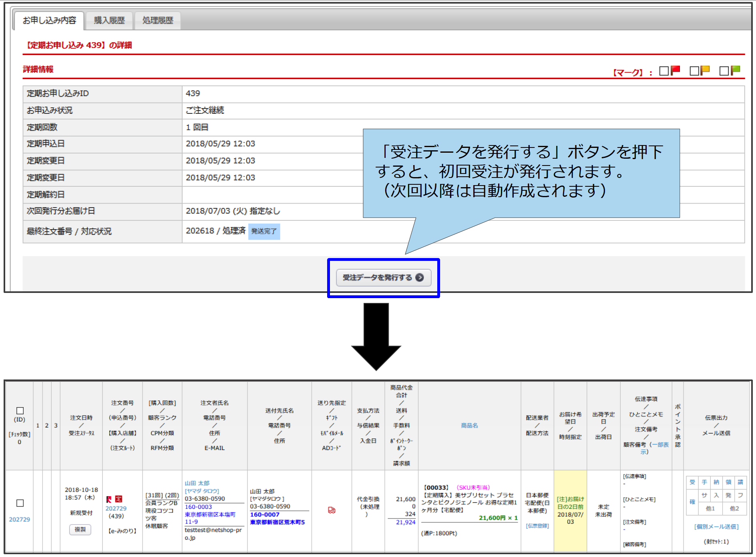Click the red delivery truck icon

[332, 510]
